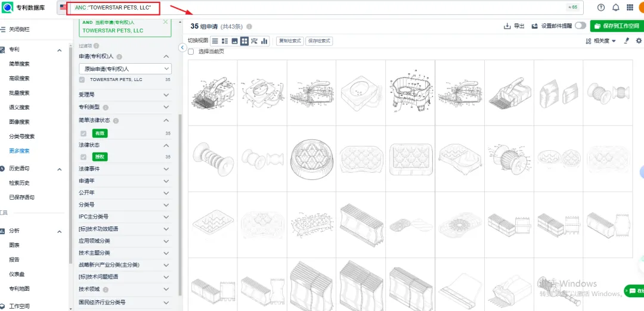Image resolution: width=644 pixels, height=311 pixels.
Task: Check the 选择当前页 checkbox
Action: [191, 52]
